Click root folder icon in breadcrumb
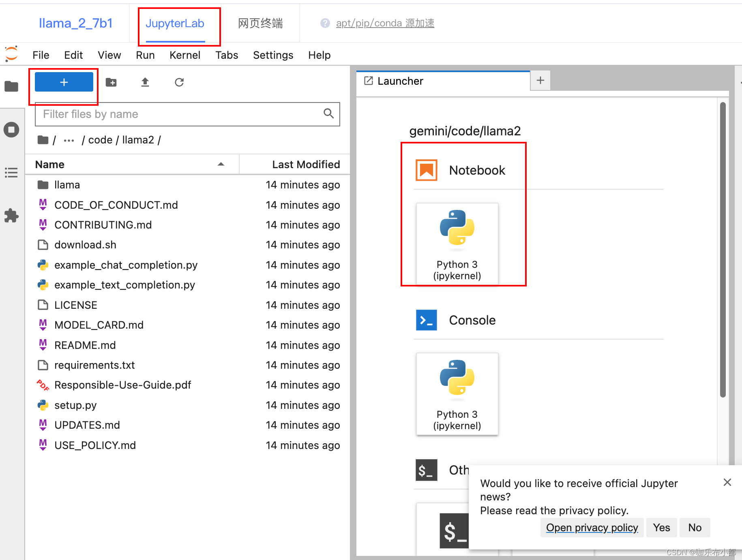 pos(43,140)
